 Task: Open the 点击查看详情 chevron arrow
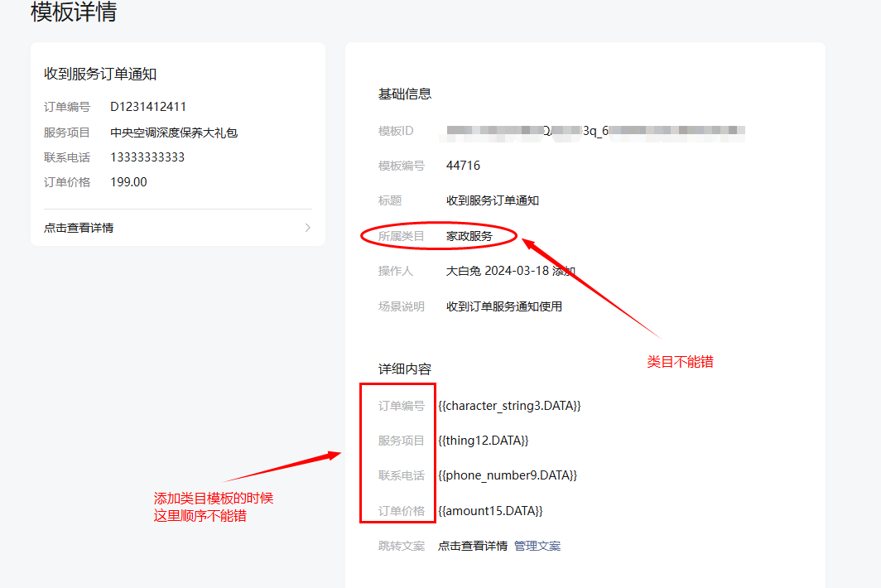[307, 228]
